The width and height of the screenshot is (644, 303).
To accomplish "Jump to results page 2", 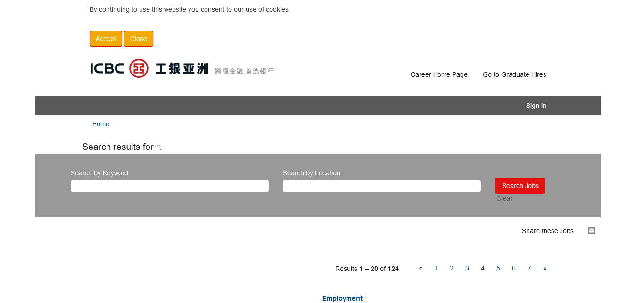I will pyautogui.click(x=452, y=268).
